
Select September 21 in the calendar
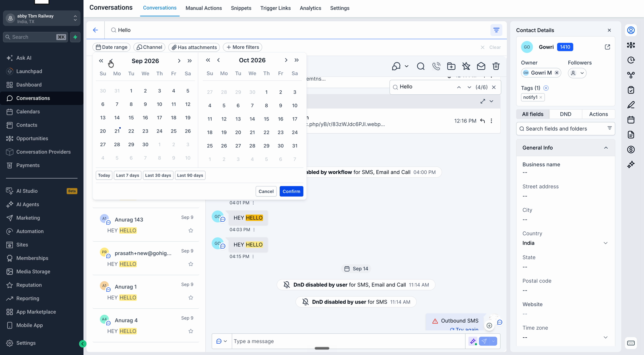click(117, 131)
